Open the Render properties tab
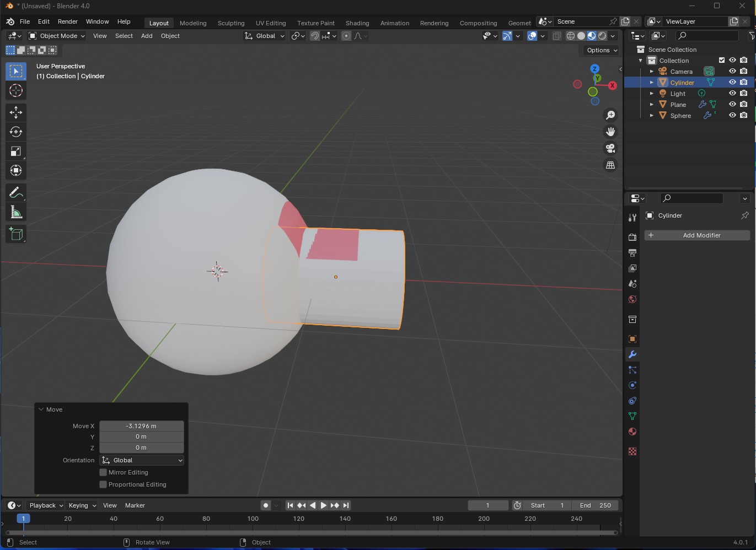The image size is (756, 550). [x=632, y=237]
